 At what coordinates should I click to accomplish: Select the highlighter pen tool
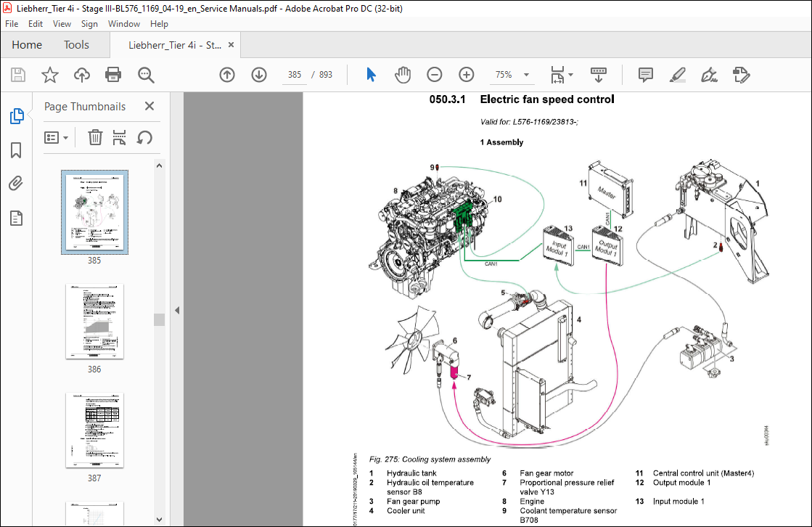[677, 75]
